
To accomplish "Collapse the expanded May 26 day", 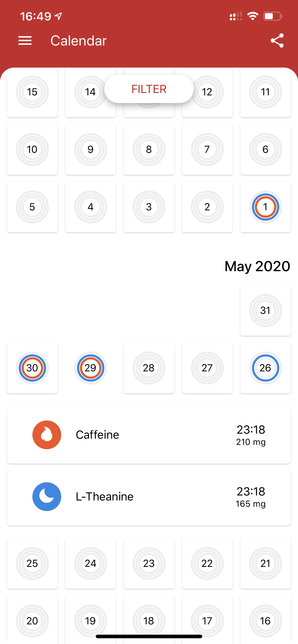I will 265,368.
